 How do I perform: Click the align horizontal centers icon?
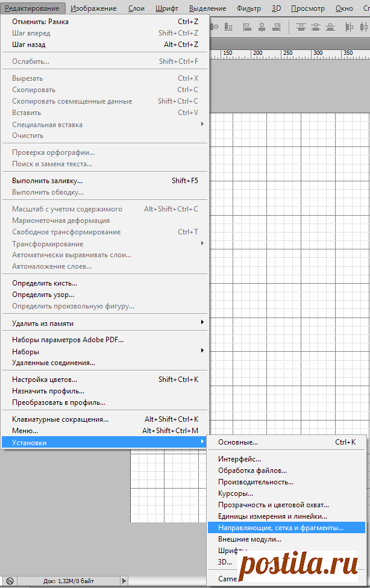(x=262, y=27)
